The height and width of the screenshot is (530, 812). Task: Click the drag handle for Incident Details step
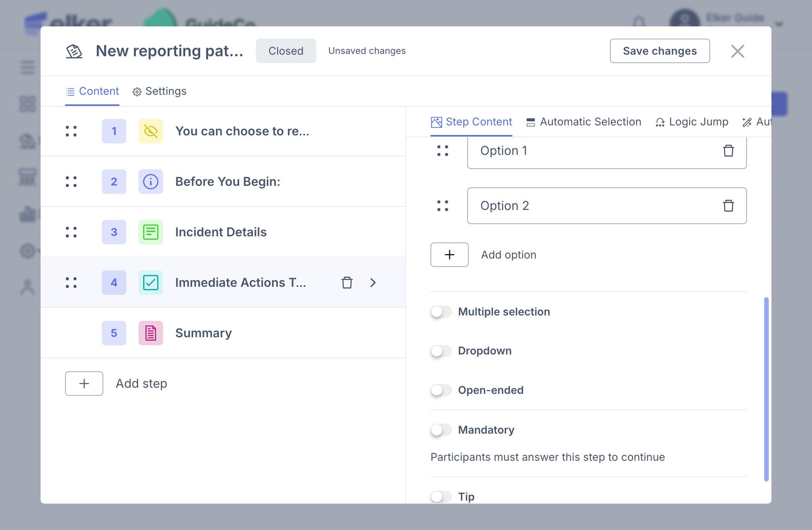click(x=71, y=232)
